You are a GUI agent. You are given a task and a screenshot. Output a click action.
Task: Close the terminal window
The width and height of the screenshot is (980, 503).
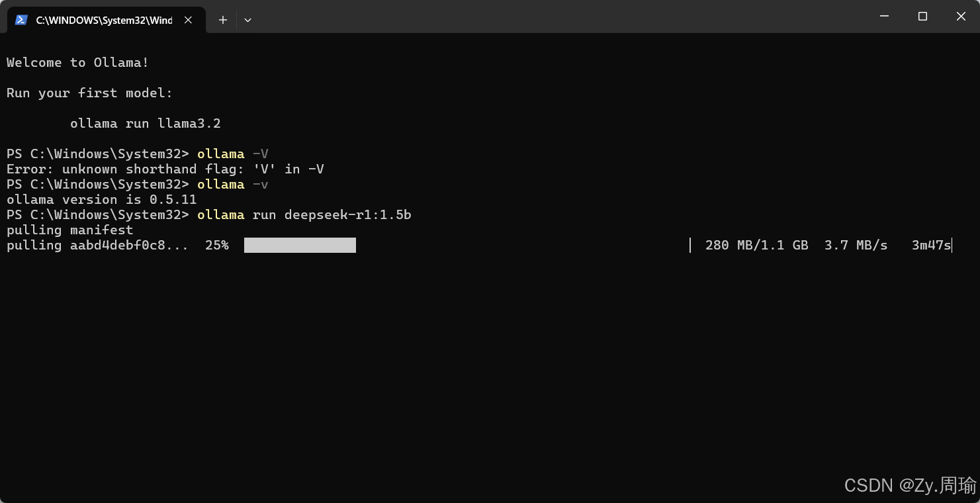[x=961, y=17]
